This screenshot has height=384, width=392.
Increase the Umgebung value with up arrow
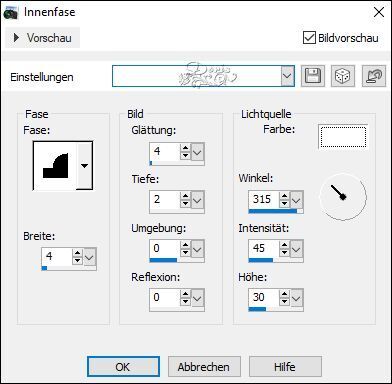pos(185,245)
